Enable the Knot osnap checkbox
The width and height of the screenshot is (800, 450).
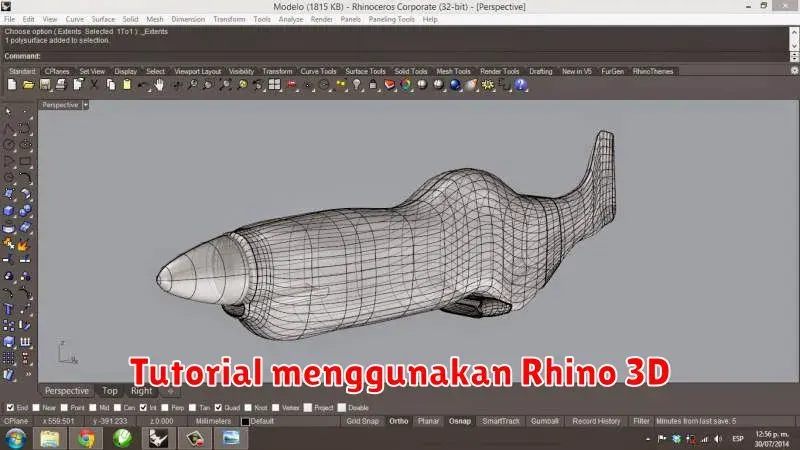coord(248,408)
